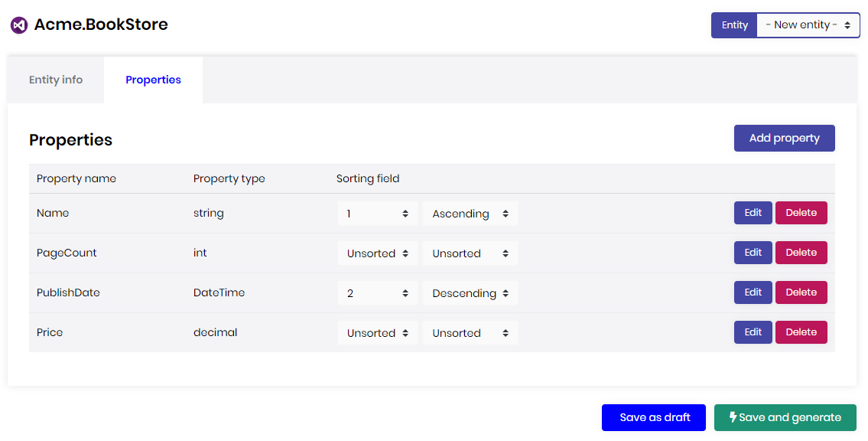
Task: Edit the PageCount property
Action: point(753,253)
